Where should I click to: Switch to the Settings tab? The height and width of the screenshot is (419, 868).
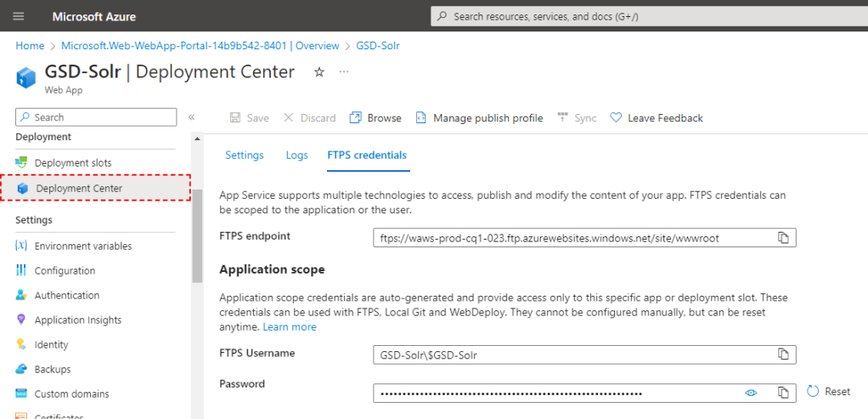click(x=244, y=155)
